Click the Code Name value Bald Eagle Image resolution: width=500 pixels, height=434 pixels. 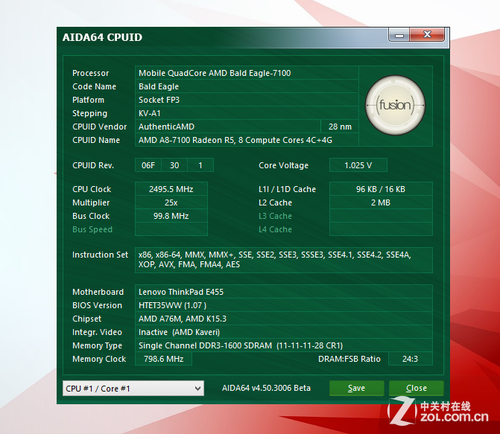pos(247,87)
